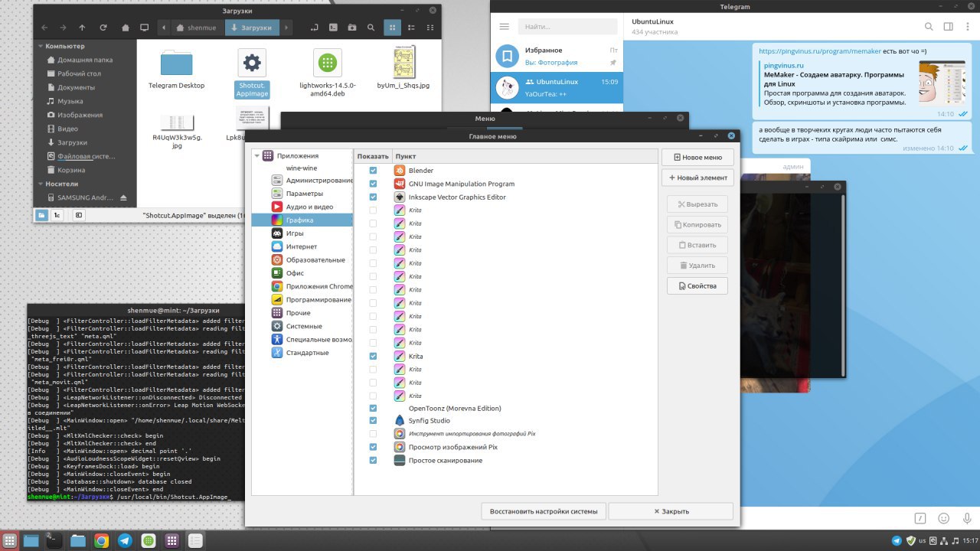Open terminal from taskbar
This screenshot has width=980, height=551.
[x=54, y=540]
